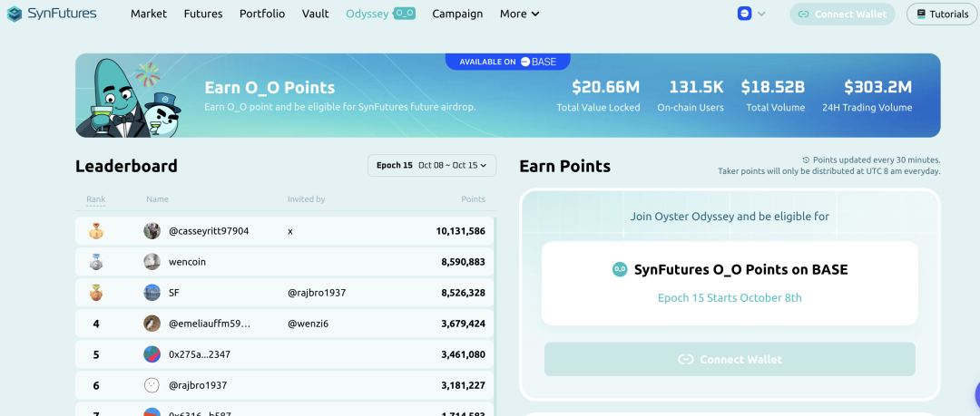The width and height of the screenshot is (980, 416).
Task: Click rank number 4
Action: coord(95,324)
